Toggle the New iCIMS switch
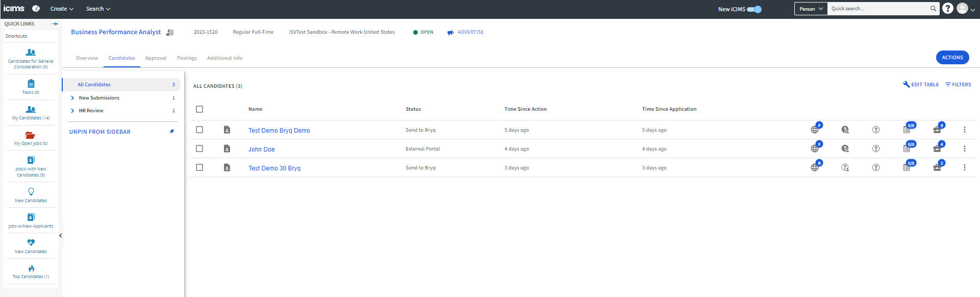Screen dimensions: 980x297 tap(755, 9)
